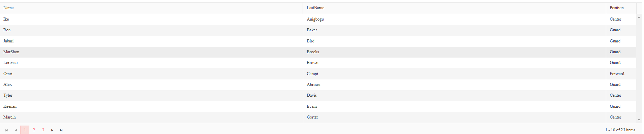Click the Keenan name cell
Viewport: 644px width, 134px height.
click(151, 106)
